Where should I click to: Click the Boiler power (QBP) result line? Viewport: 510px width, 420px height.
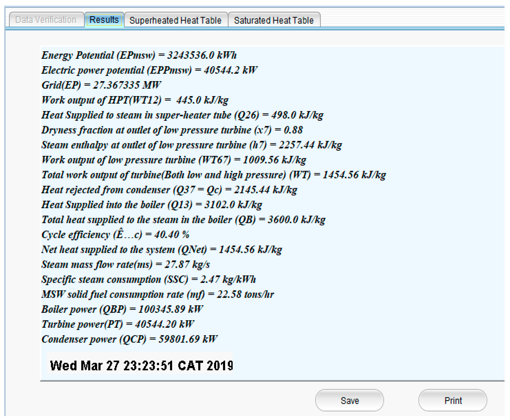point(122,309)
